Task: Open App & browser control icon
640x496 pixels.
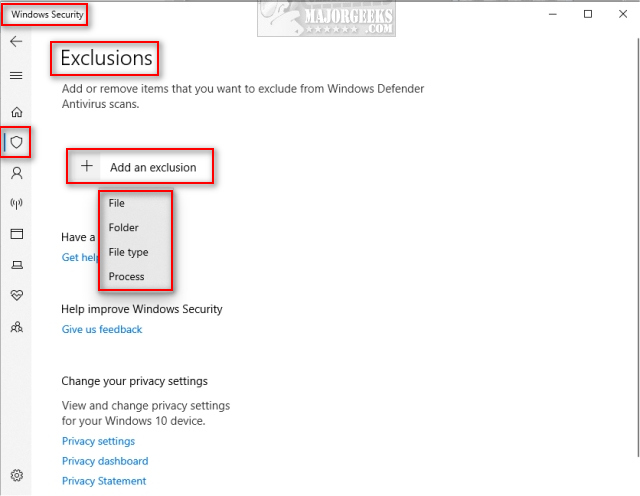Action: click(x=16, y=234)
